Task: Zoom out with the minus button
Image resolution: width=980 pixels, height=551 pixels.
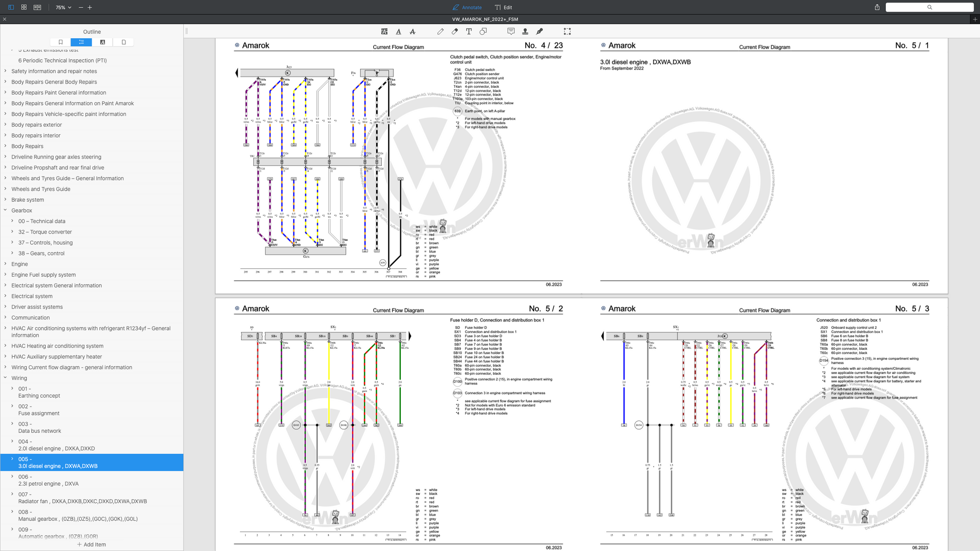Action: pyautogui.click(x=81, y=8)
